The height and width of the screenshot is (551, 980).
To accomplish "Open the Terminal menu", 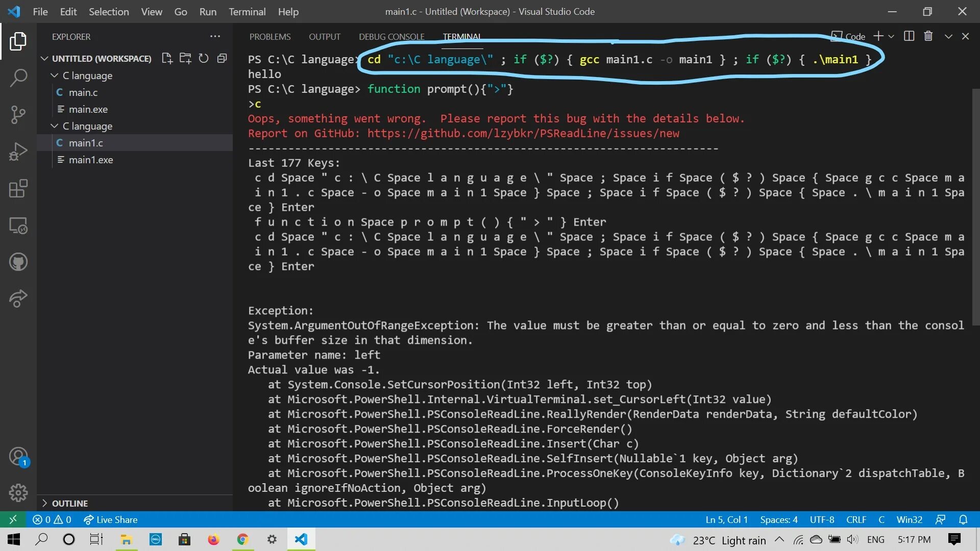I will pos(247,11).
